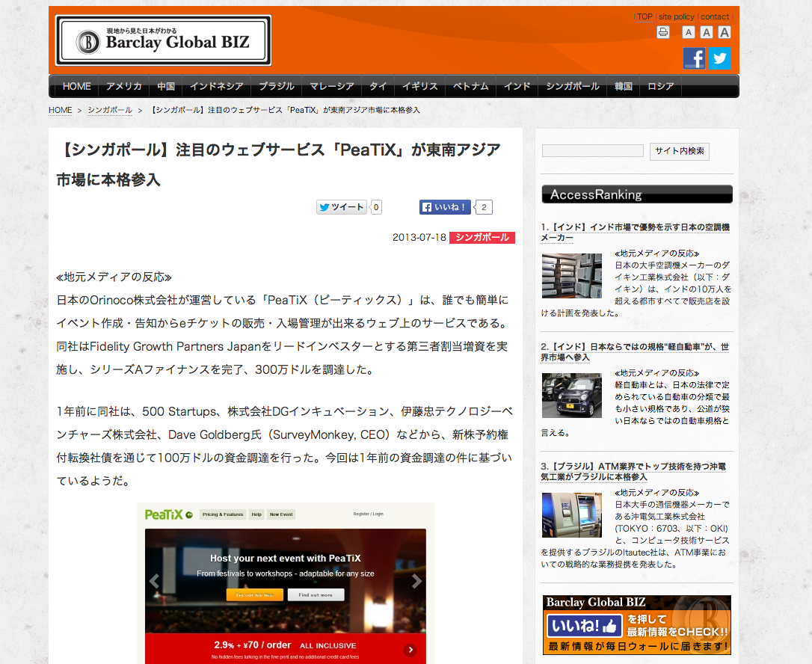The image size is (812, 664).
Task: Open the 韓国 navigation item
Action: point(624,86)
